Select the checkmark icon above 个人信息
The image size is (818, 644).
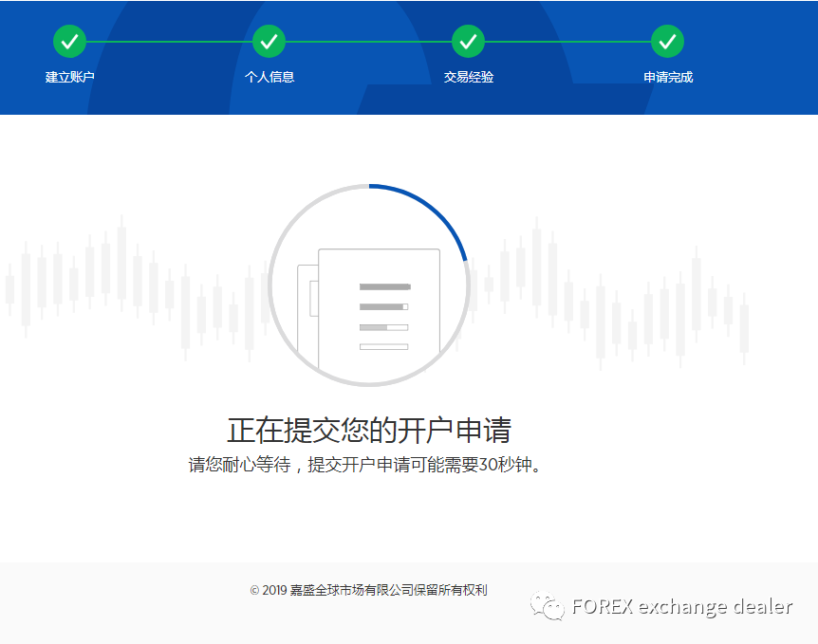coord(269,41)
